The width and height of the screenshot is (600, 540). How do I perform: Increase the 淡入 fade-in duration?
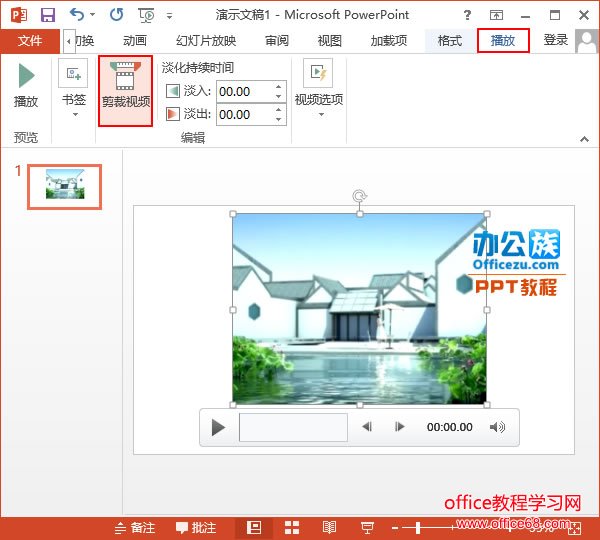(x=279, y=87)
